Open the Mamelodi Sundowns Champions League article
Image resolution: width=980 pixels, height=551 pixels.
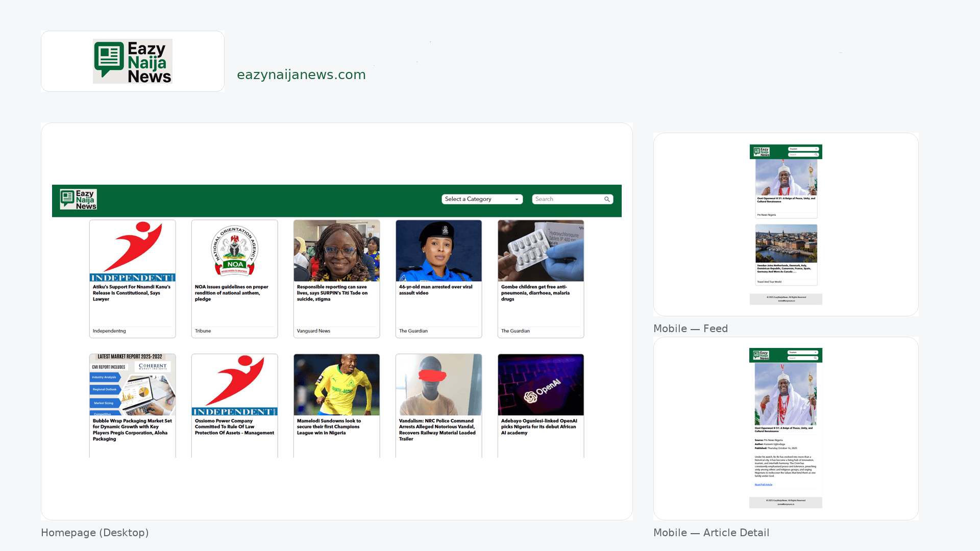click(329, 427)
